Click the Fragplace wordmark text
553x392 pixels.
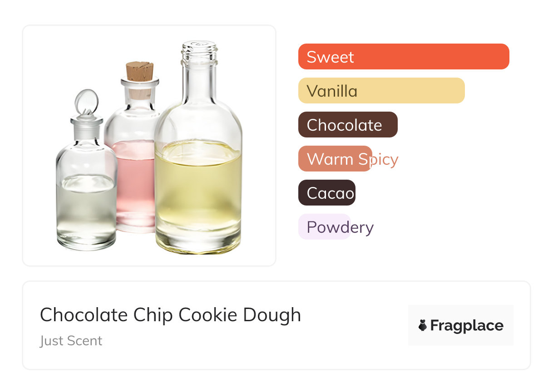click(467, 325)
